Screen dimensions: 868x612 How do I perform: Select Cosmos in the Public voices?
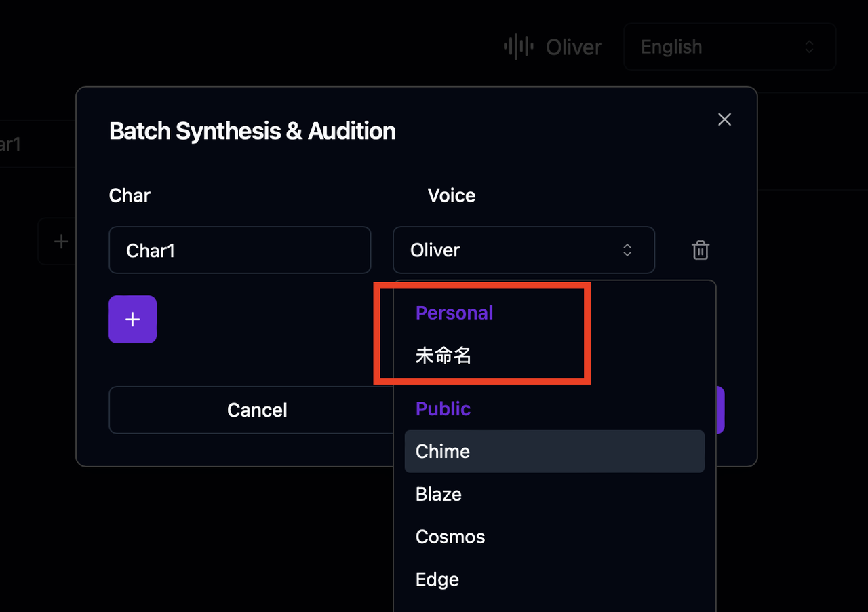450,537
